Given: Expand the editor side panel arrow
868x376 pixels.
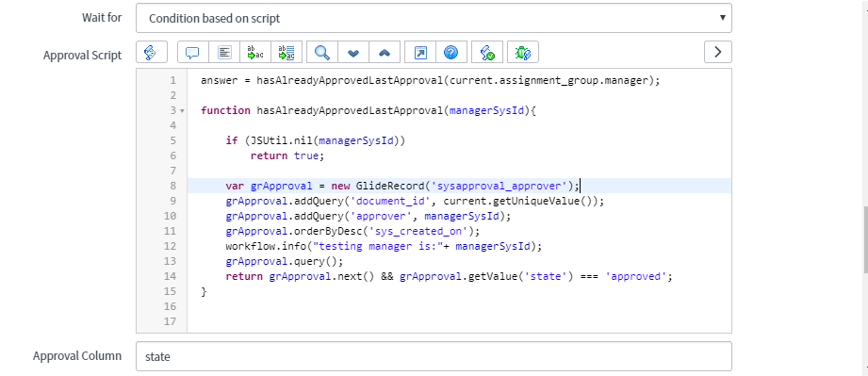Looking at the screenshot, I should 718,52.
